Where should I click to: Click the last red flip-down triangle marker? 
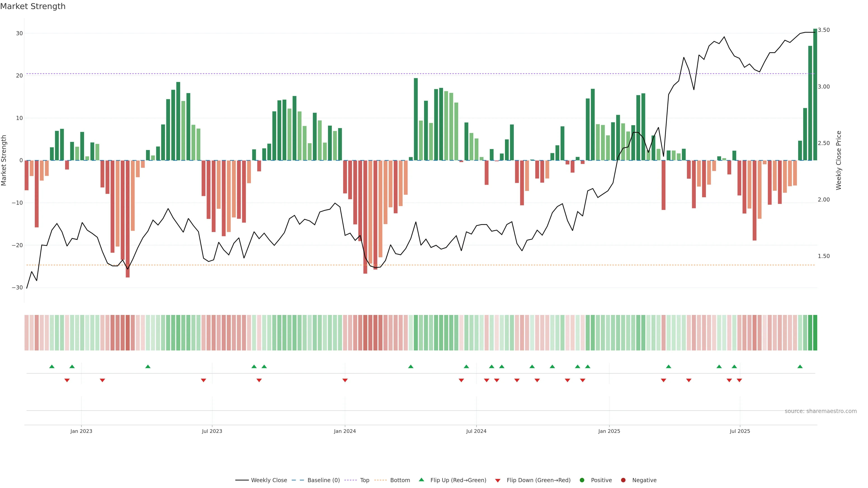(x=739, y=380)
